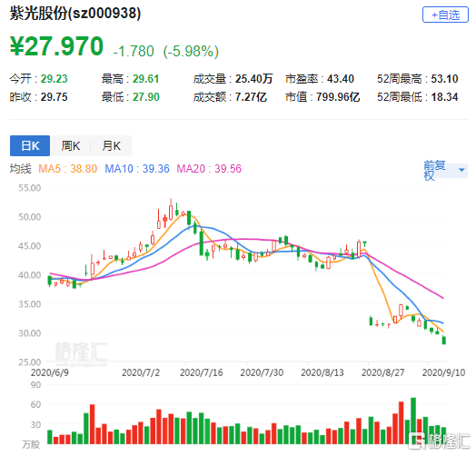Image resolution: width=476 pixels, height=456 pixels.
Task: Click the 今开 value 29.23
Action: point(54,79)
